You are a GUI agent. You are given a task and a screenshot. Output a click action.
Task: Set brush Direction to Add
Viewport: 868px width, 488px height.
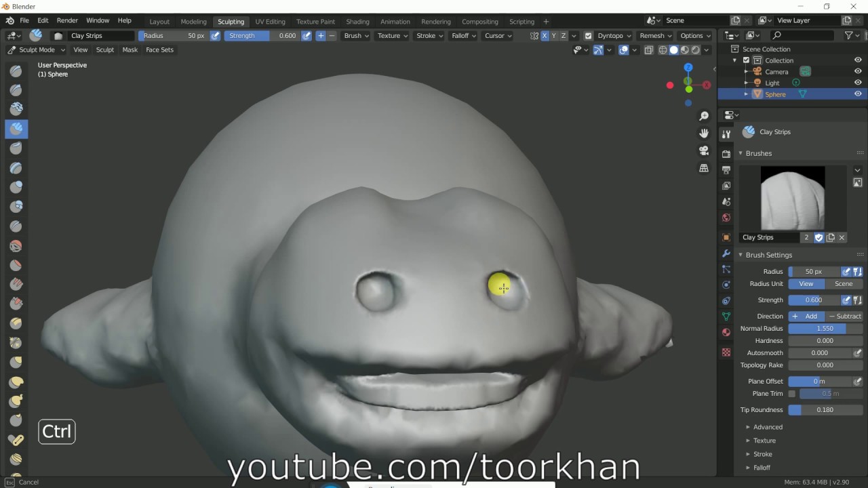pyautogui.click(x=806, y=317)
